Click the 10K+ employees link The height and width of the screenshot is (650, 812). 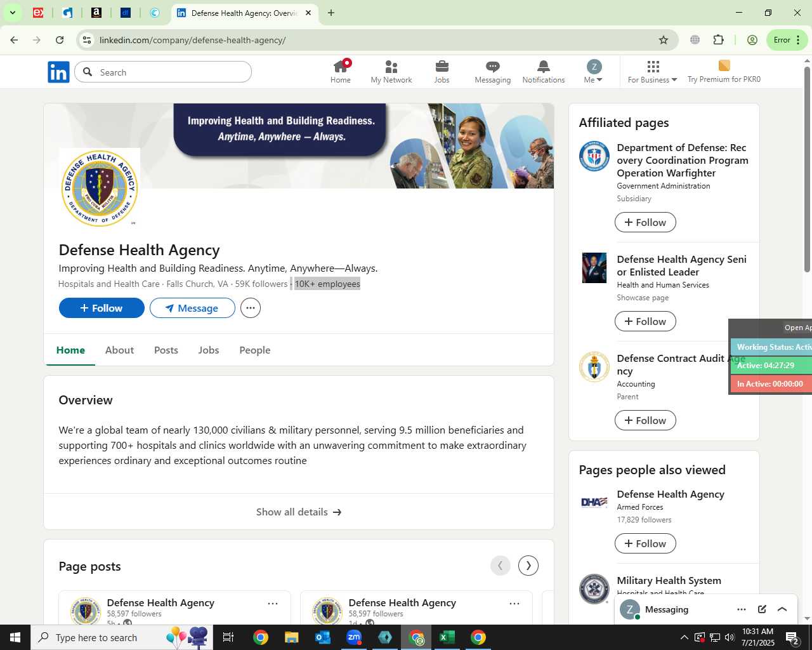pos(327,284)
